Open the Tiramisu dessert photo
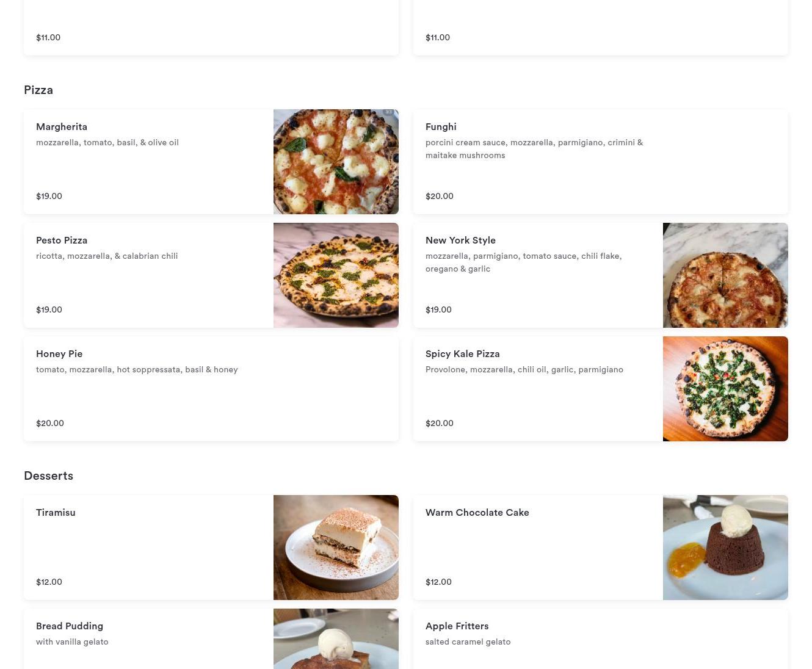The image size is (812, 669). [336, 548]
